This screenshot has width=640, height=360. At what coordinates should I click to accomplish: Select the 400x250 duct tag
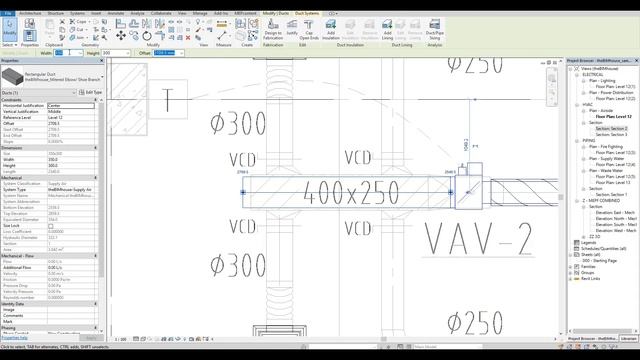pos(351,193)
